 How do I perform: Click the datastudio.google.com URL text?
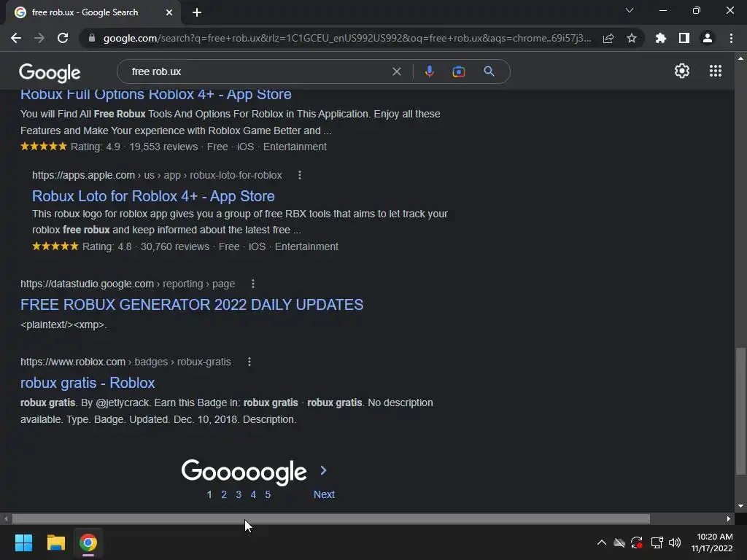pyautogui.click(x=128, y=284)
